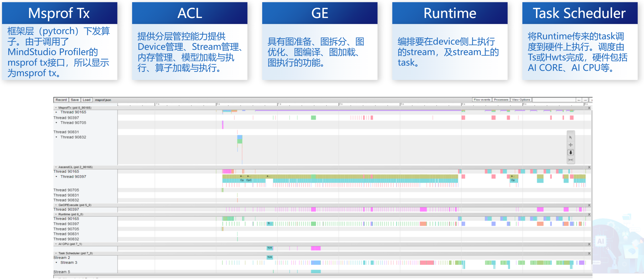Select Thread 90165 label under Runtime
This screenshot has width=644, height=279.
66,219
